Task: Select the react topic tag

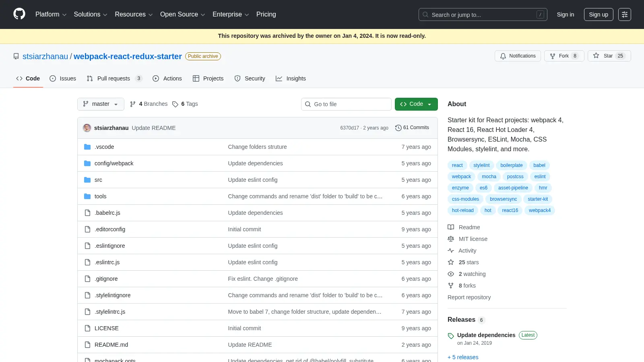Action: pos(457,165)
